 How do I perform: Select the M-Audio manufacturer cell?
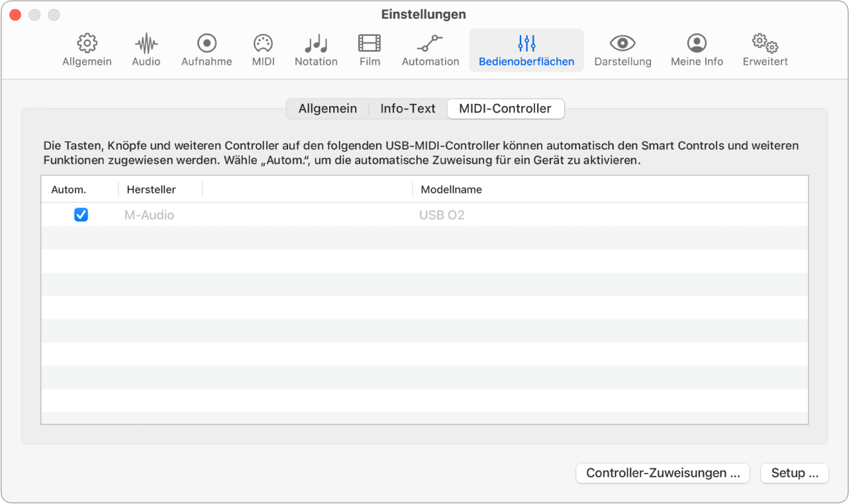(150, 215)
